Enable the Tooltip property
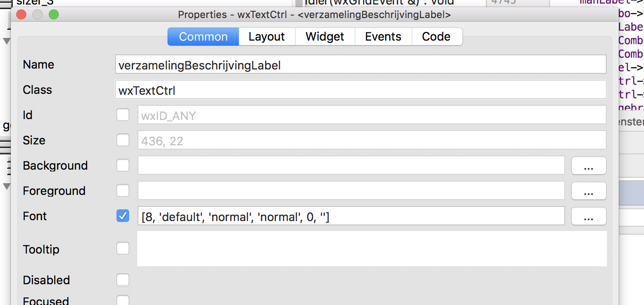644x305 pixels. click(122, 249)
